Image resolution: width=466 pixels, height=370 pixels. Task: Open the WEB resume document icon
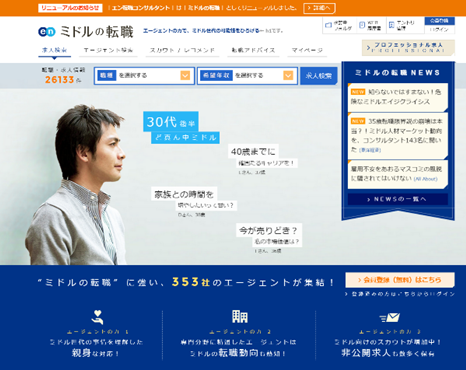coord(362,25)
